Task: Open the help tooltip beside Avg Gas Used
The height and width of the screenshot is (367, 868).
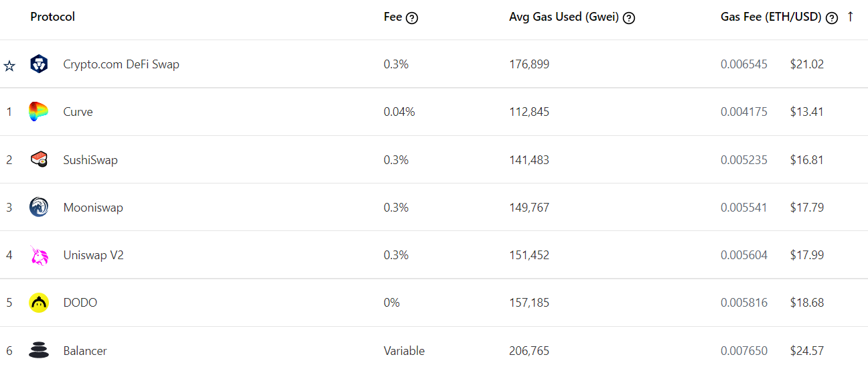Action: pos(629,18)
